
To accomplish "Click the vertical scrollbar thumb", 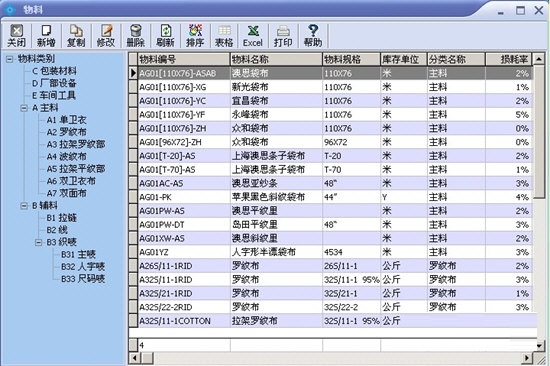I will (539, 132).
